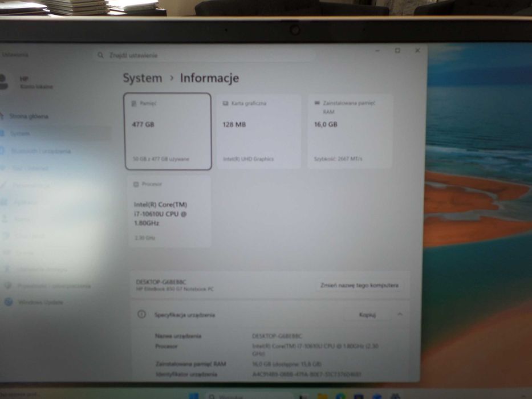This screenshot has width=532, height=399.
Task: Open 'Windows Update' in the sidebar
Action: tap(40, 302)
